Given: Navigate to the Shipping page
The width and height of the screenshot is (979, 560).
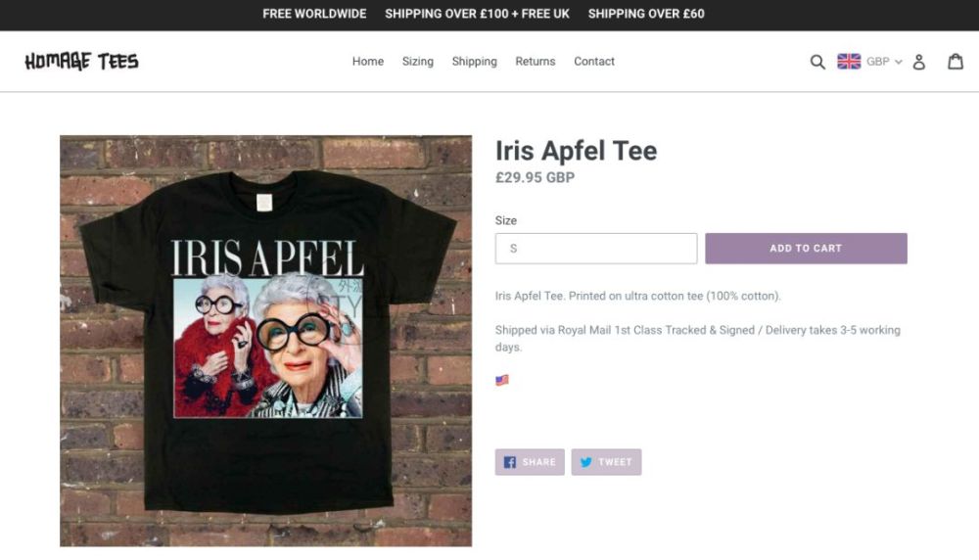Looking at the screenshot, I should click(x=475, y=62).
